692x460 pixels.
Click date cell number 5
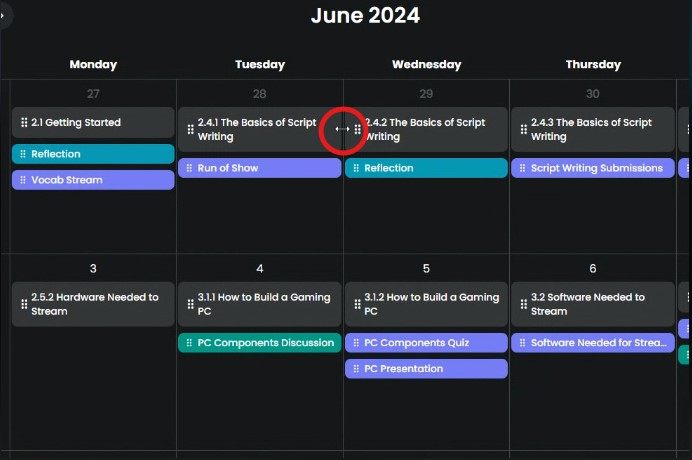coord(426,268)
